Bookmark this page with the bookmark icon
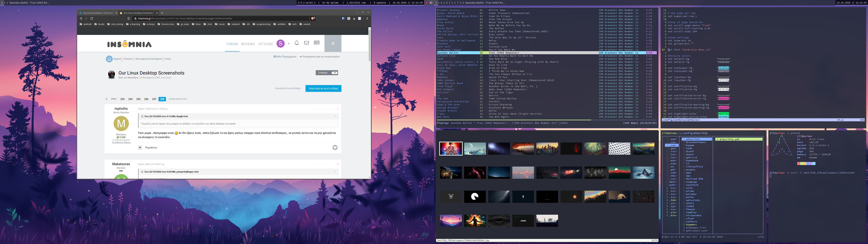868x244 pixels. click(128, 18)
